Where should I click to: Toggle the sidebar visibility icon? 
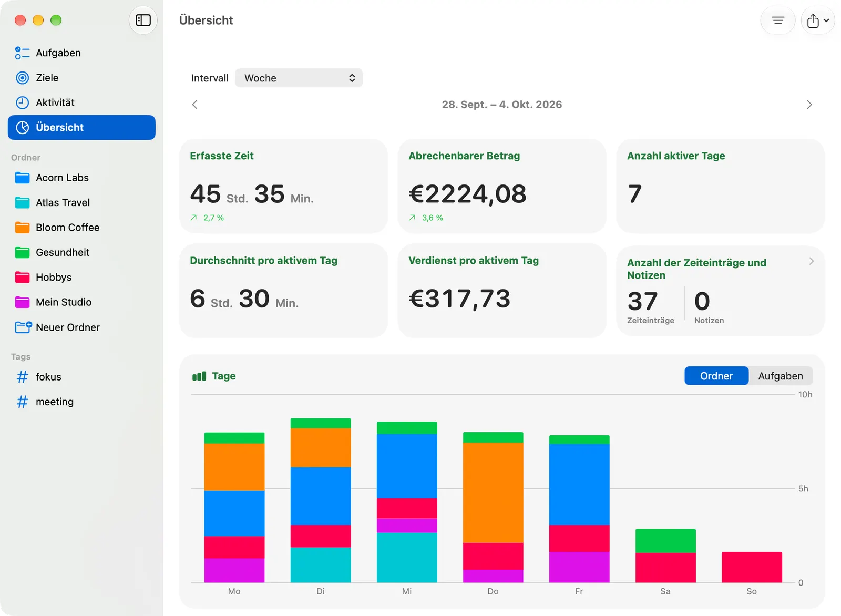pos(143,20)
